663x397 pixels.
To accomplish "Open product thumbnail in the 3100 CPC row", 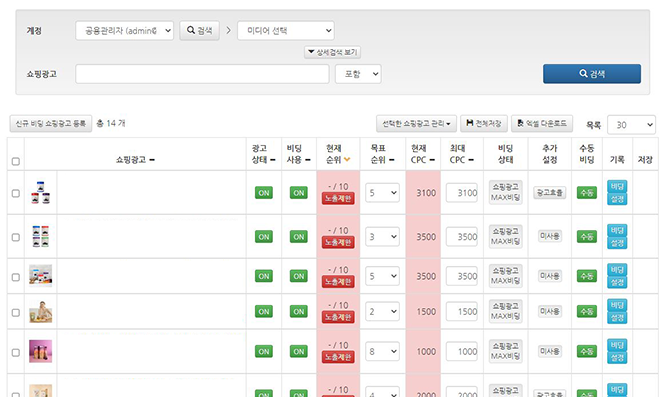I will [41, 192].
